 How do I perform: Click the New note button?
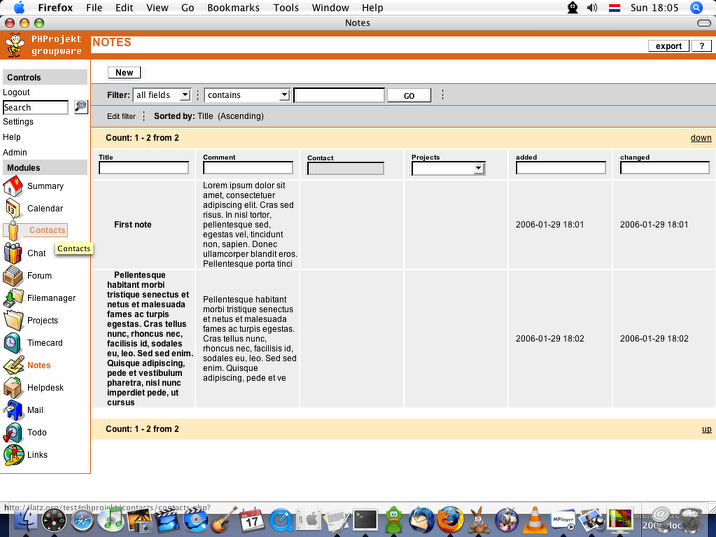pyautogui.click(x=124, y=72)
